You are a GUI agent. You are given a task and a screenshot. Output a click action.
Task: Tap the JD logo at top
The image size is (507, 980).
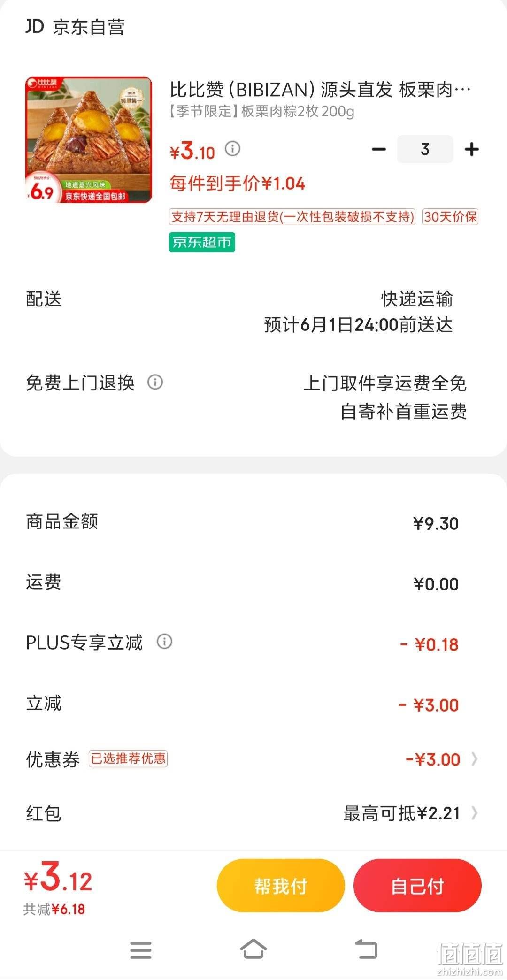click(x=35, y=26)
